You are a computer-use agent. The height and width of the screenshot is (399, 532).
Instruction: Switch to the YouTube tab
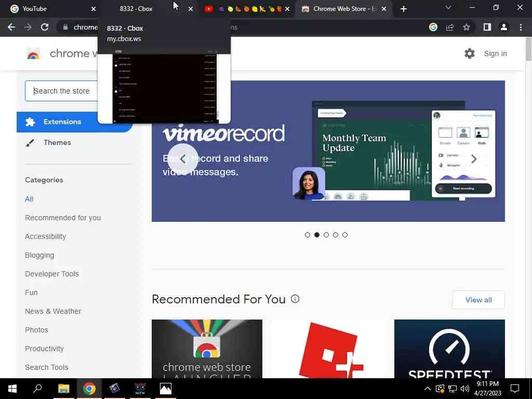coord(51,9)
